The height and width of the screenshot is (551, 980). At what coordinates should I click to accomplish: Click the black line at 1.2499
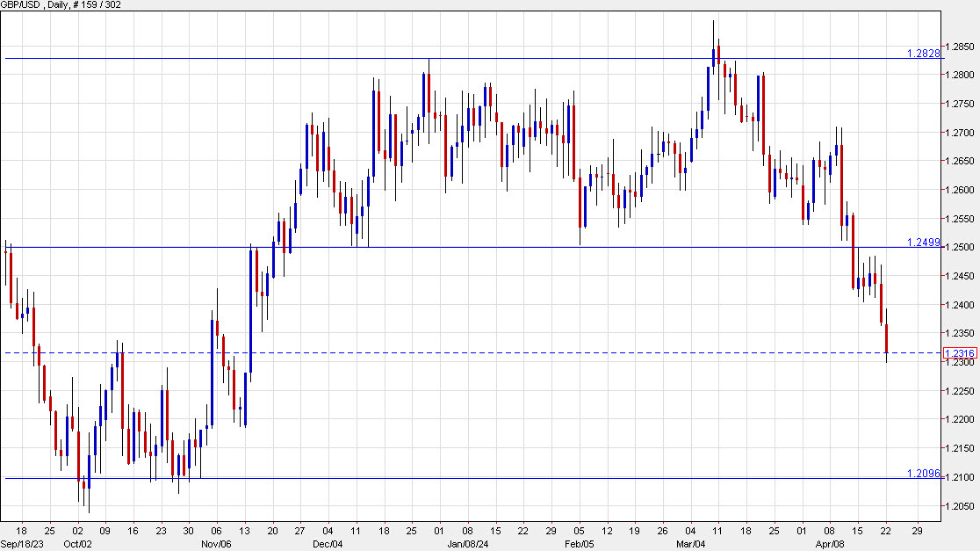click(x=527, y=247)
